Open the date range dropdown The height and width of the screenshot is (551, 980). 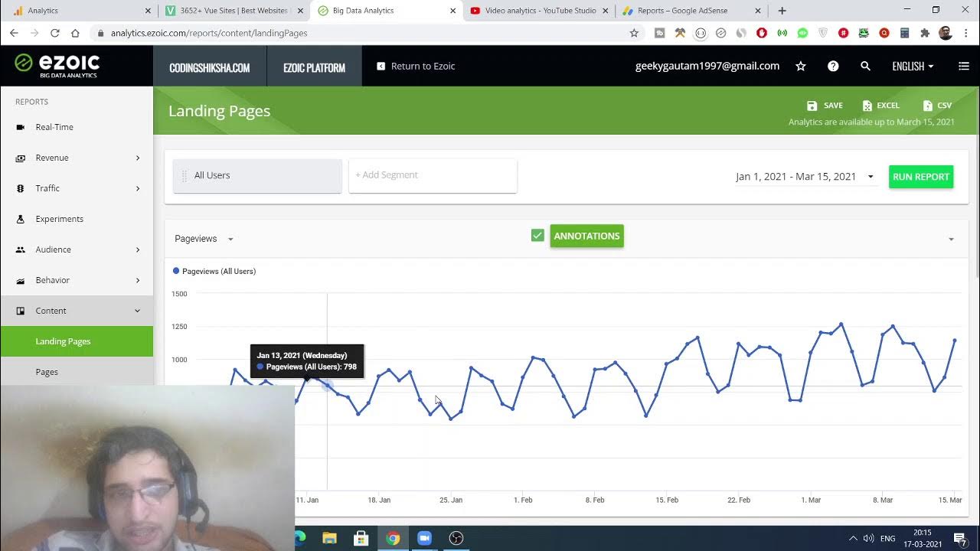tap(804, 177)
